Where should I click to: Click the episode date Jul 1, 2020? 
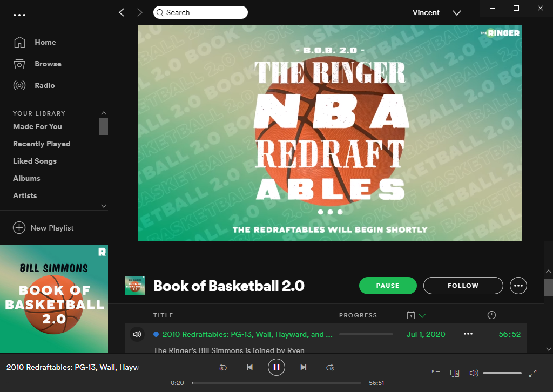coord(426,334)
